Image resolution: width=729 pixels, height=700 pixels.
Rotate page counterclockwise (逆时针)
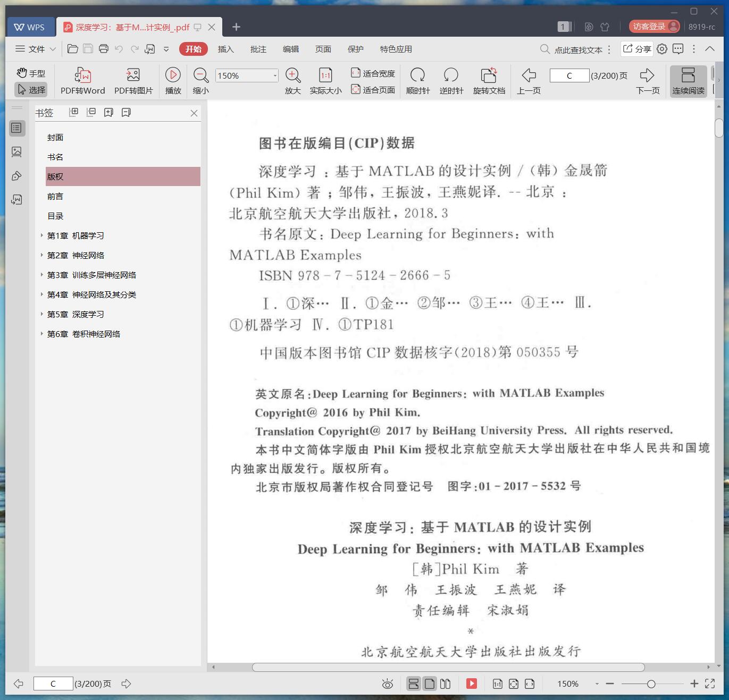(451, 81)
